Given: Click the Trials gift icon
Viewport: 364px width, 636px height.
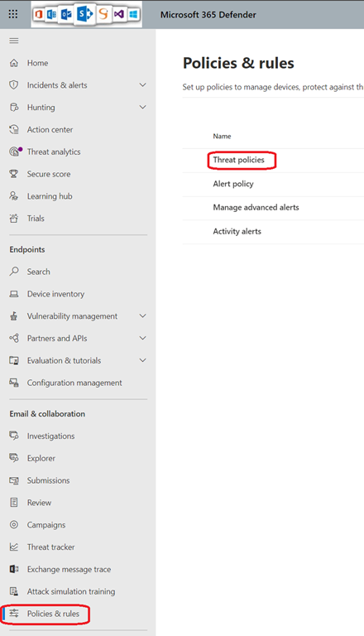Looking at the screenshot, I should pos(14,219).
